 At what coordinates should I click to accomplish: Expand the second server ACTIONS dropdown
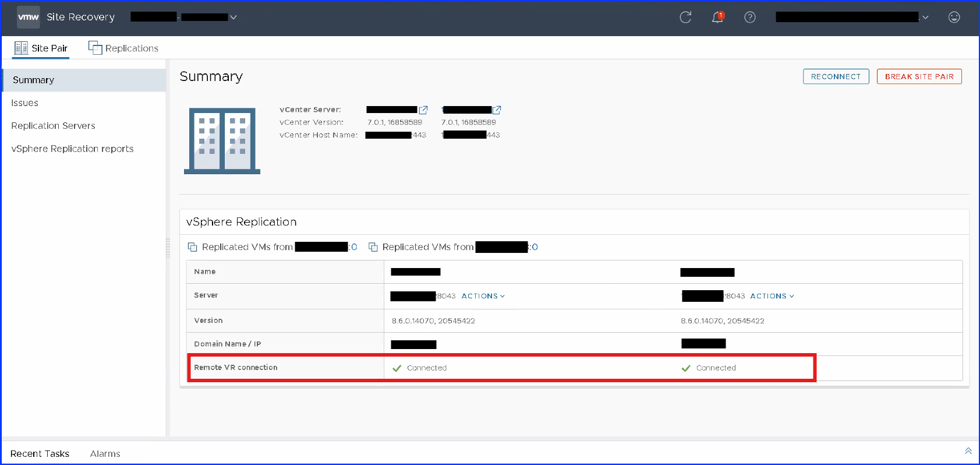[772, 296]
